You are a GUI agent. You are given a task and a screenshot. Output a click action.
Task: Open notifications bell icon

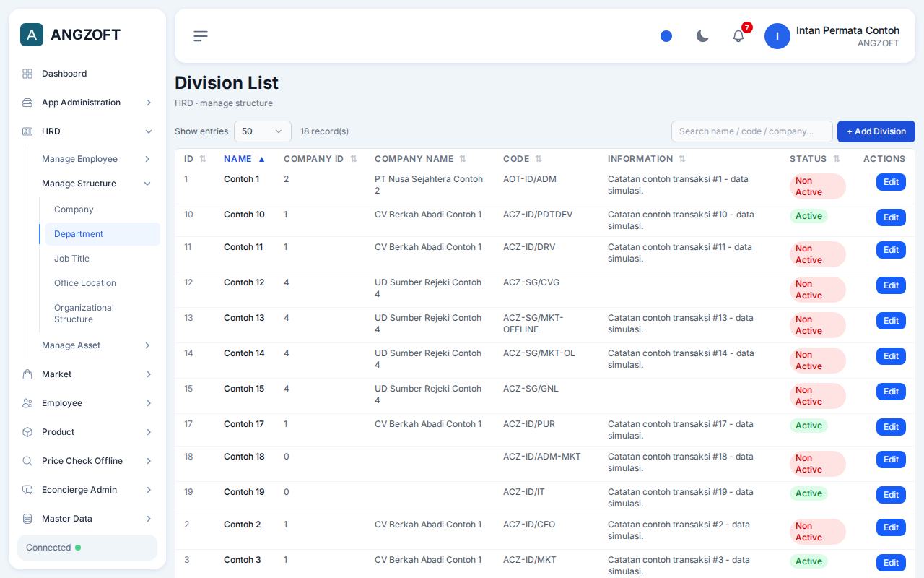(738, 36)
